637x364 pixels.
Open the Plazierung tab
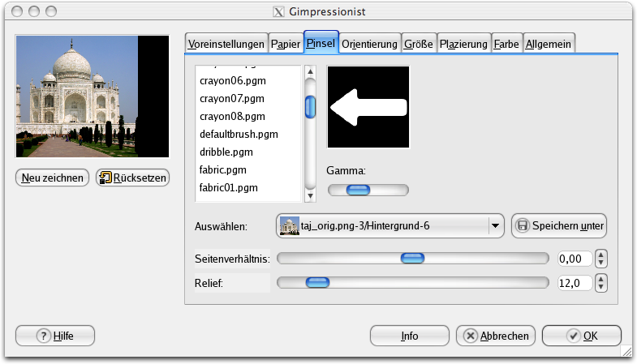point(463,44)
